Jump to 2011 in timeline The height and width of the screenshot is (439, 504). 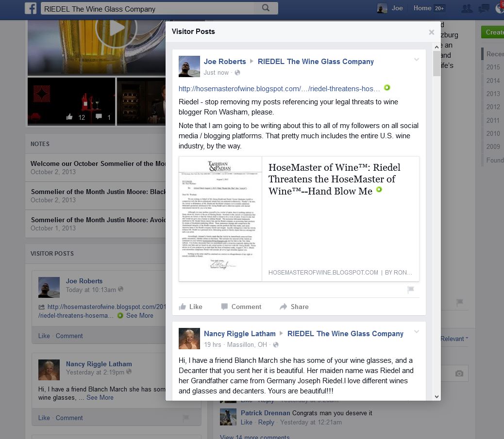pos(493,120)
